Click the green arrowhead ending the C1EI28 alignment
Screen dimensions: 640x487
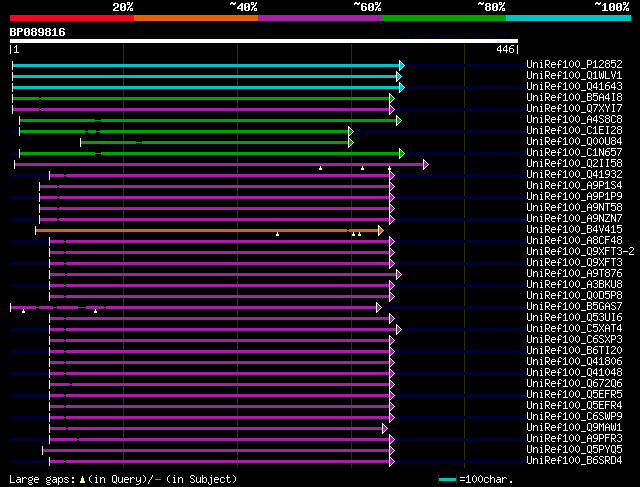coord(351,131)
